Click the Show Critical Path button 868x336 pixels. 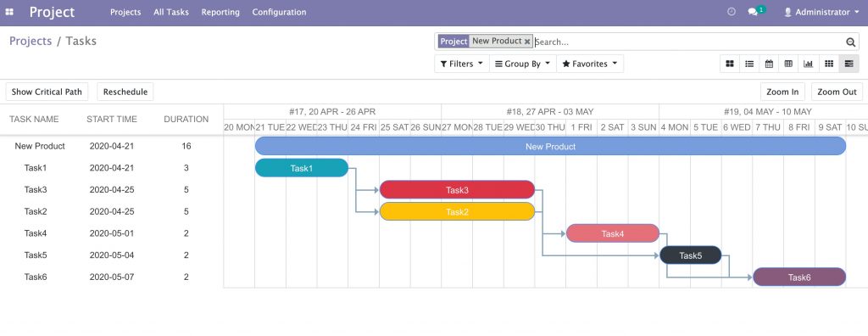click(x=47, y=92)
